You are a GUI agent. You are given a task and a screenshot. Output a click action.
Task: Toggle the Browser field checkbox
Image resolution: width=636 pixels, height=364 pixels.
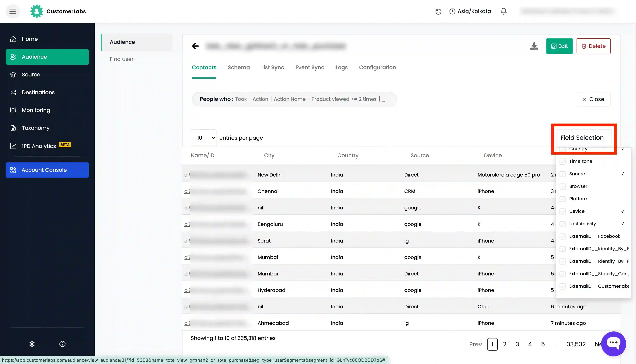[563, 187]
